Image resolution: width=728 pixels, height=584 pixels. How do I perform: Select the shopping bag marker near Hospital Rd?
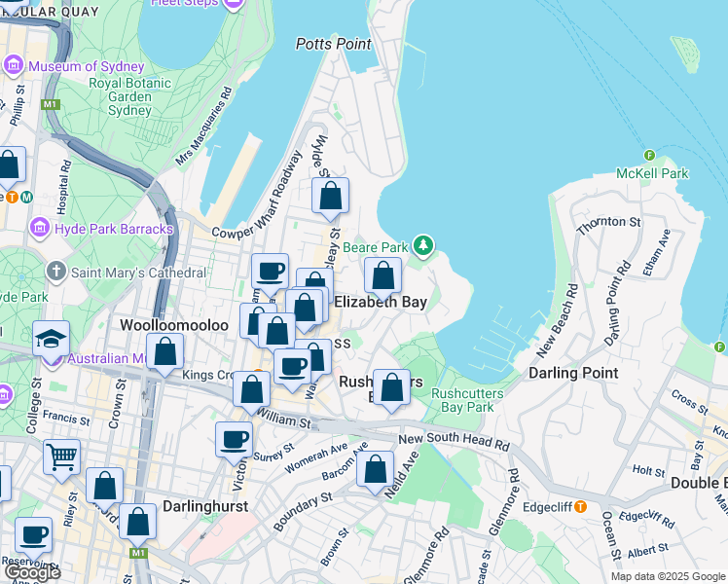point(8,168)
